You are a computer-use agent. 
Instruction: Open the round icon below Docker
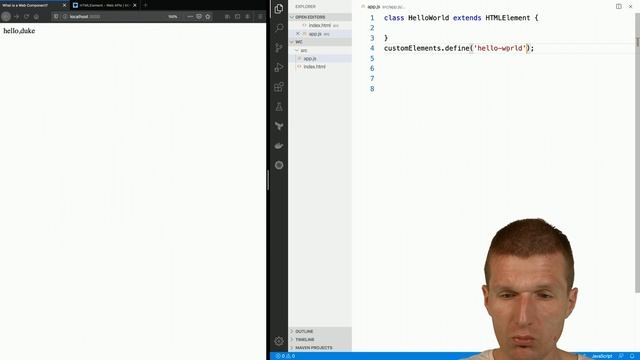coord(279,165)
